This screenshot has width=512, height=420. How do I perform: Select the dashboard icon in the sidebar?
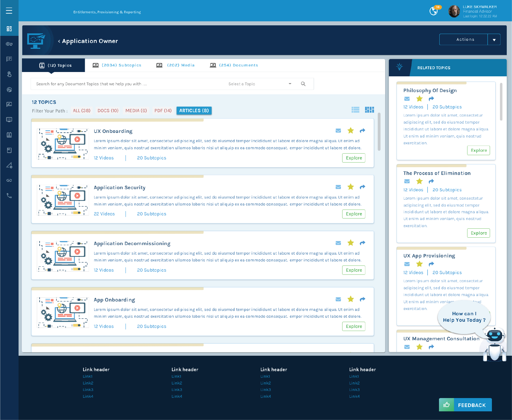[x=9, y=28]
